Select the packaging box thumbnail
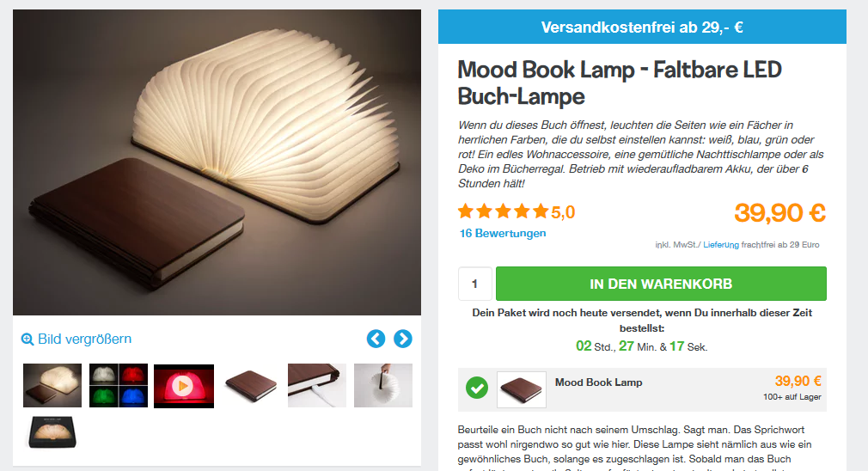The image size is (868, 471). pos(52,431)
